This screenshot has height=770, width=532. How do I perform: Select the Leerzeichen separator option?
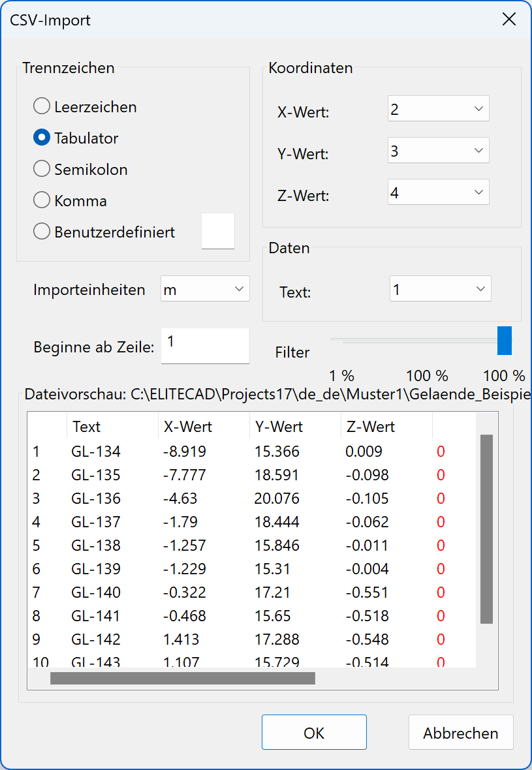click(x=41, y=106)
